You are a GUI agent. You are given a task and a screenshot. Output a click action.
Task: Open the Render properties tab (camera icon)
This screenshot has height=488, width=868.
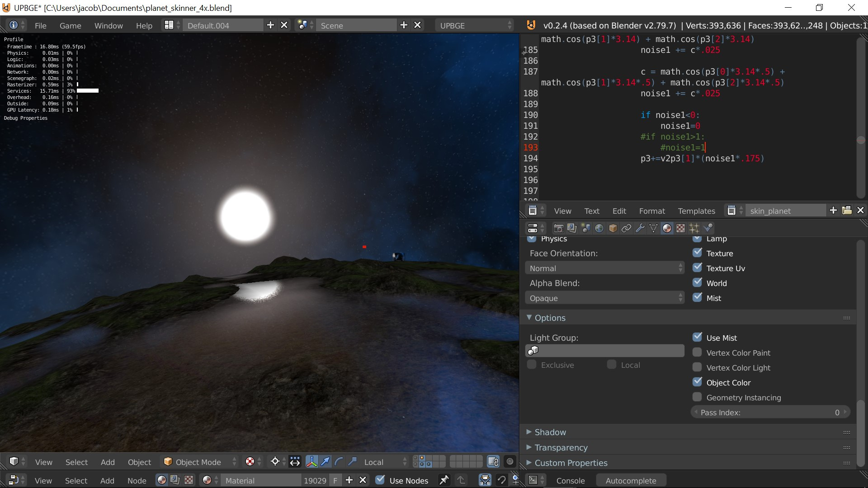click(558, 228)
